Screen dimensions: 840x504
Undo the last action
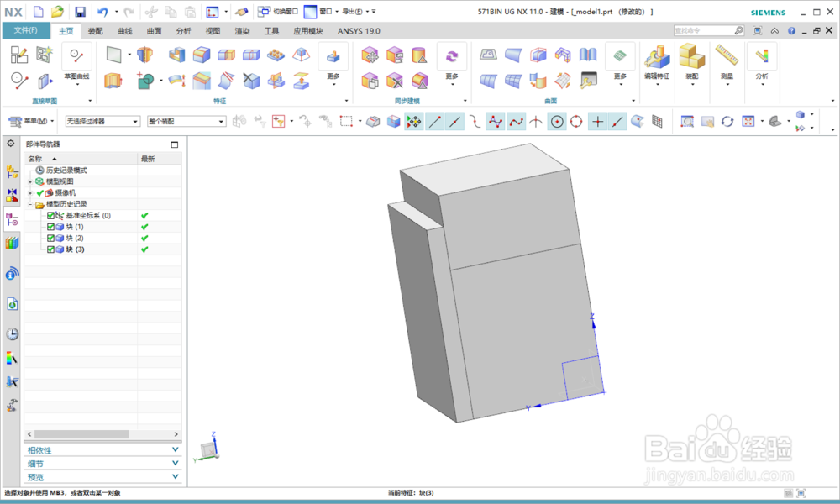click(102, 11)
